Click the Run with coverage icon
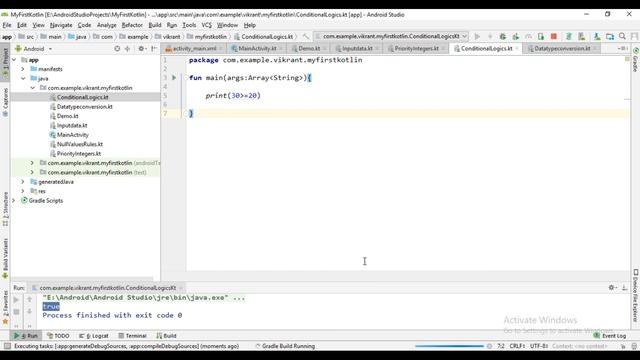This screenshot has height=360, width=640. [516, 36]
